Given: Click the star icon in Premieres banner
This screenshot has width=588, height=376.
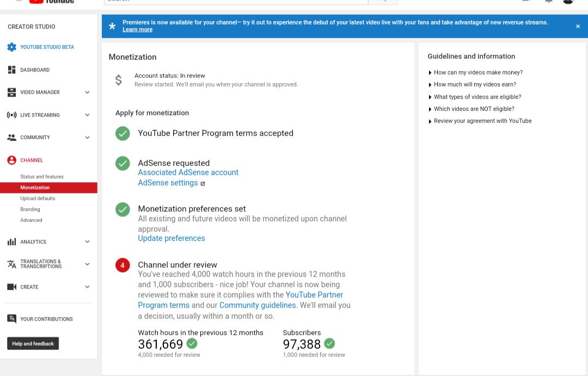Looking at the screenshot, I should click(x=112, y=26).
